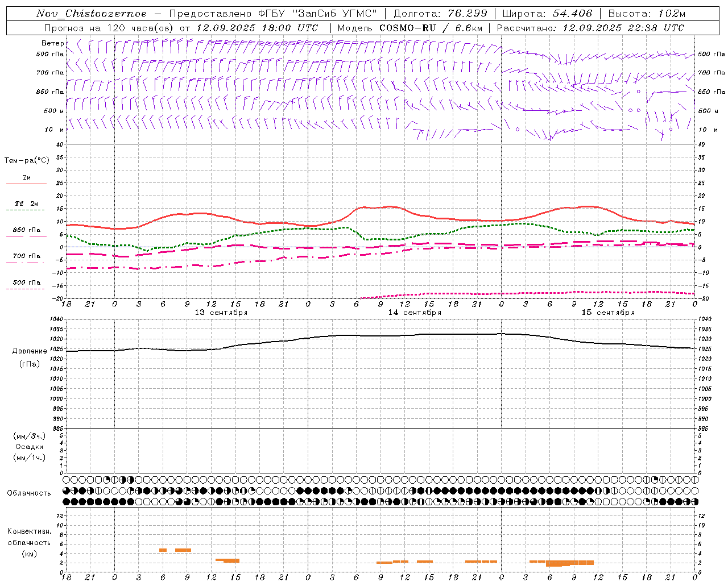This screenshot has width=728, height=582.
Task: Click the model label COSMO-RU / 6.6км
Action: 431,28
